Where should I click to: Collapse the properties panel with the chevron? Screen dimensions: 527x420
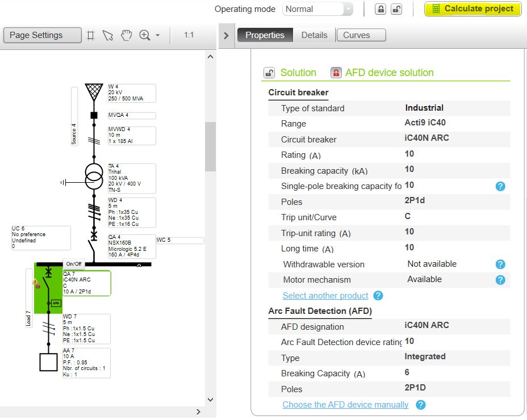point(226,35)
